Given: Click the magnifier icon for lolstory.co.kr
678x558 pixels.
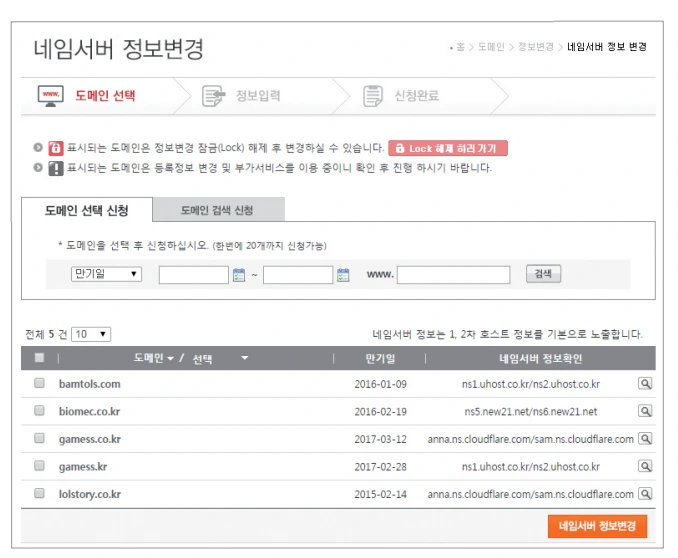Looking at the screenshot, I should point(645,494).
